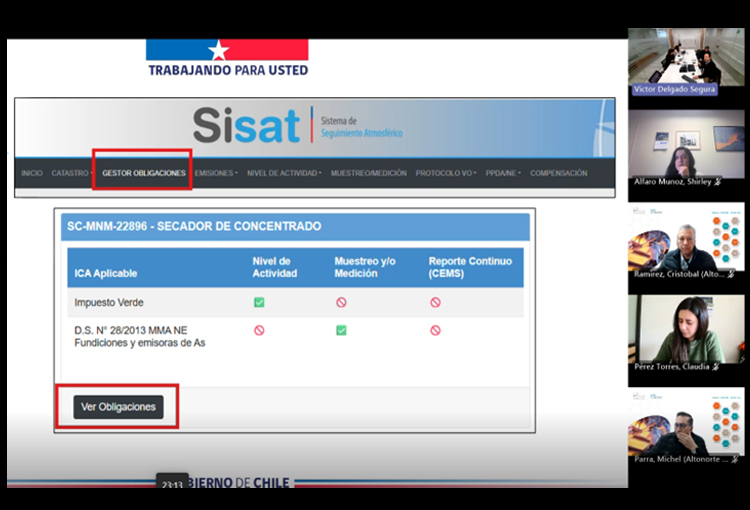This screenshot has height=510, width=750.
Task: Open the MUESTREO/MEDICIÓN menu item
Action: (369, 173)
